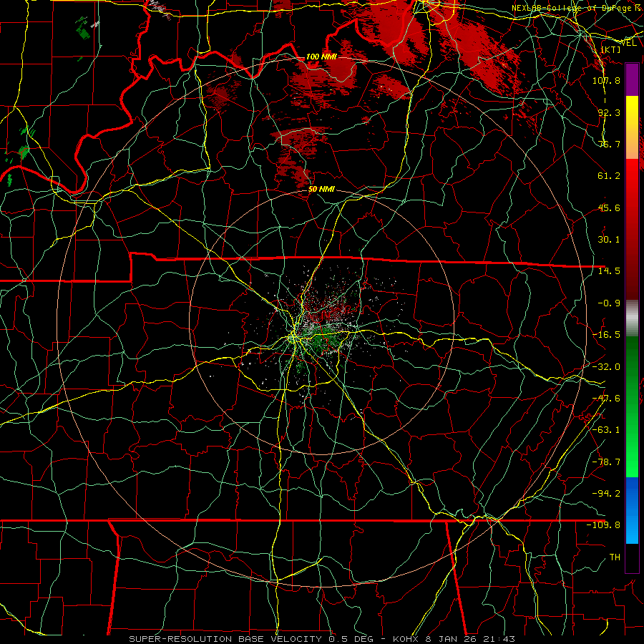This screenshot has height=644, width=644.
Task: Select the -78.7 velocity scale value
Action: [606, 462]
